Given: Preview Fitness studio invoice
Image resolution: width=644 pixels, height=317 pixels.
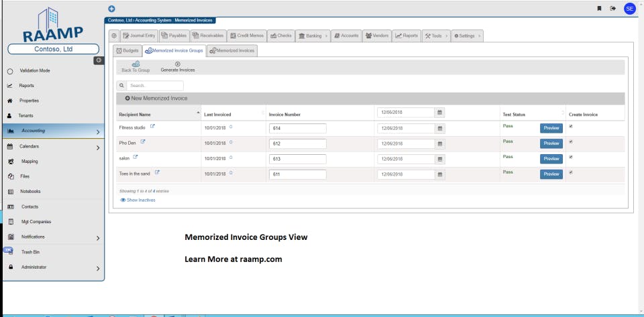Looking at the screenshot, I should 551,128.
